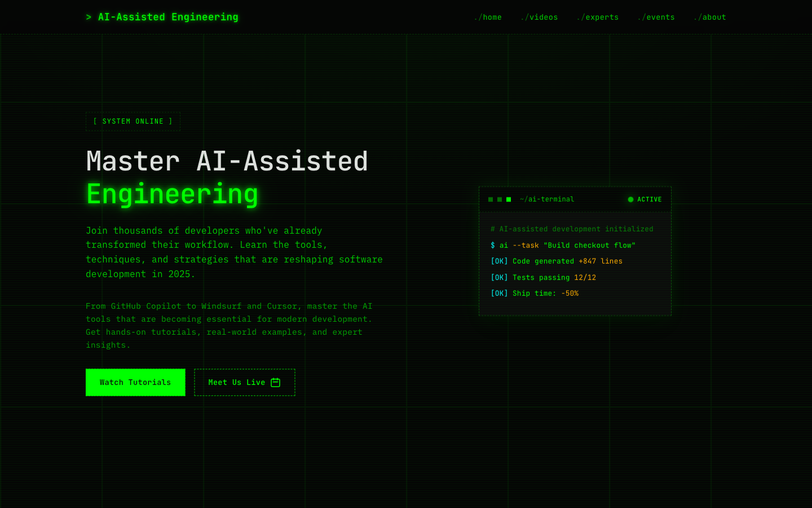Click the ~/ai-terminal title text
812x508 pixels.
tap(547, 199)
